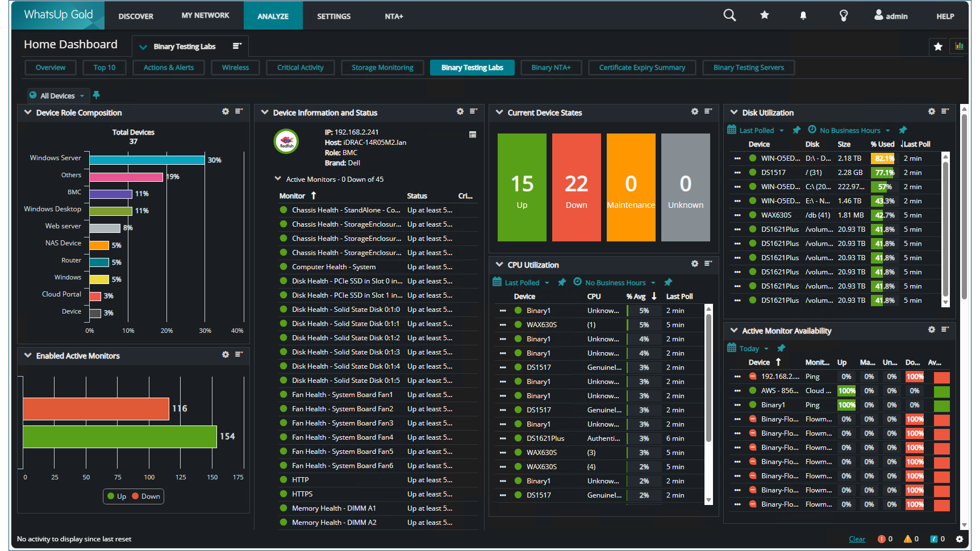Open the alerts bell icon
980x551 pixels.
[x=803, y=16]
